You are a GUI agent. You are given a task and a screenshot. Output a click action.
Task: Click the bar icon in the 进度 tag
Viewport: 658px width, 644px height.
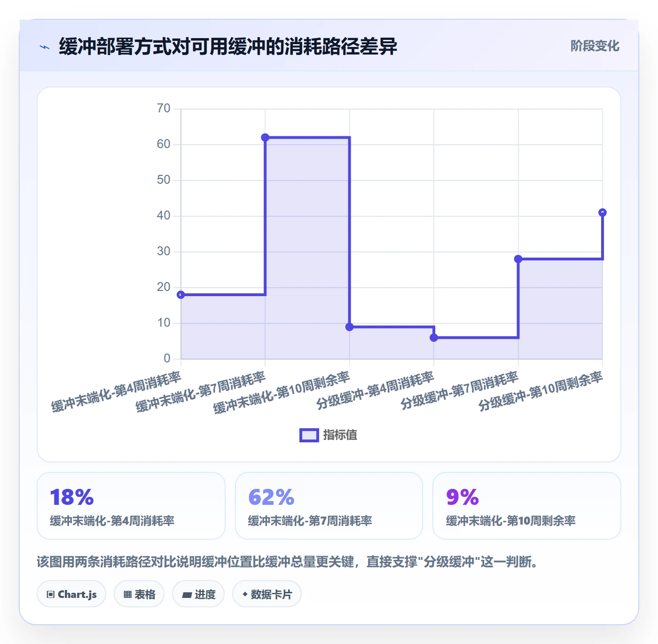coord(187,595)
